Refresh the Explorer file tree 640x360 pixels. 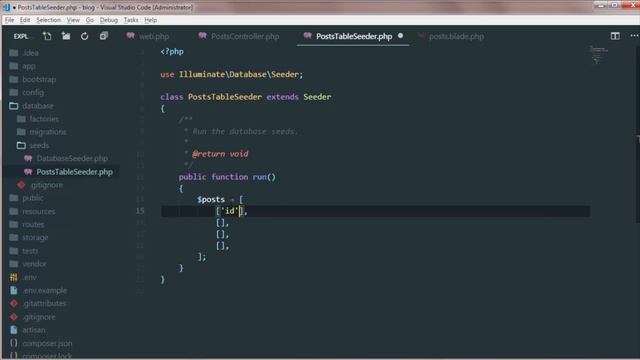(84, 36)
